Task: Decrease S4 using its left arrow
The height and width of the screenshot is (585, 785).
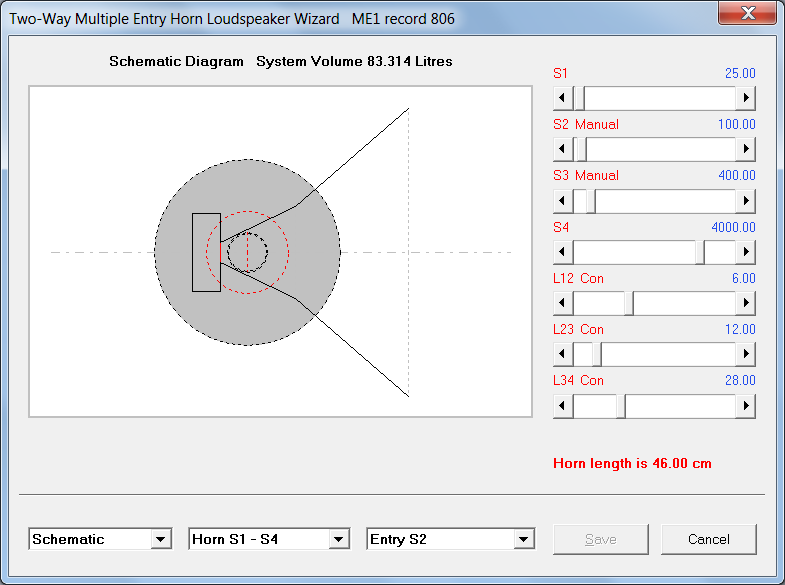Action: point(563,251)
